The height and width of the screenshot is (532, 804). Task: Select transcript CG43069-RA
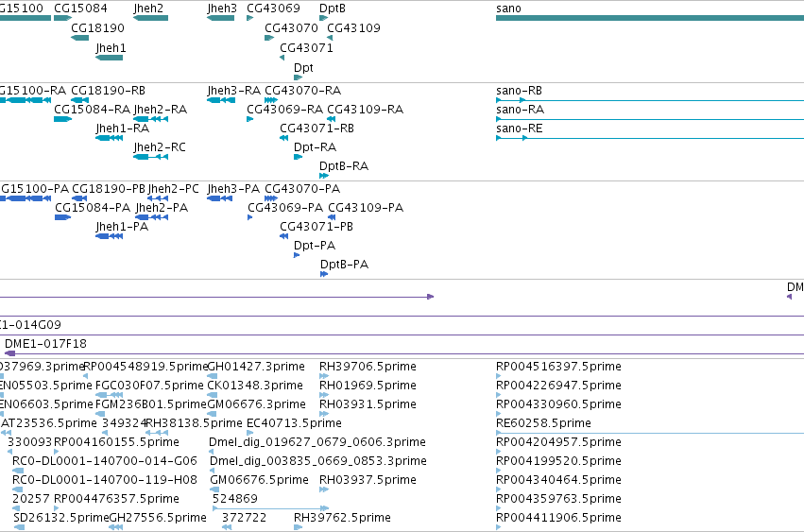click(x=284, y=110)
